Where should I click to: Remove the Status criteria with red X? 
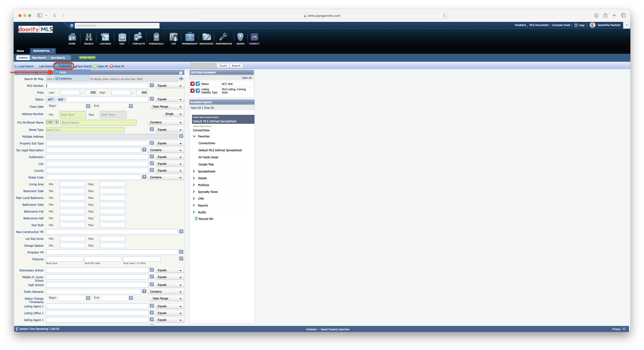pos(192,84)
